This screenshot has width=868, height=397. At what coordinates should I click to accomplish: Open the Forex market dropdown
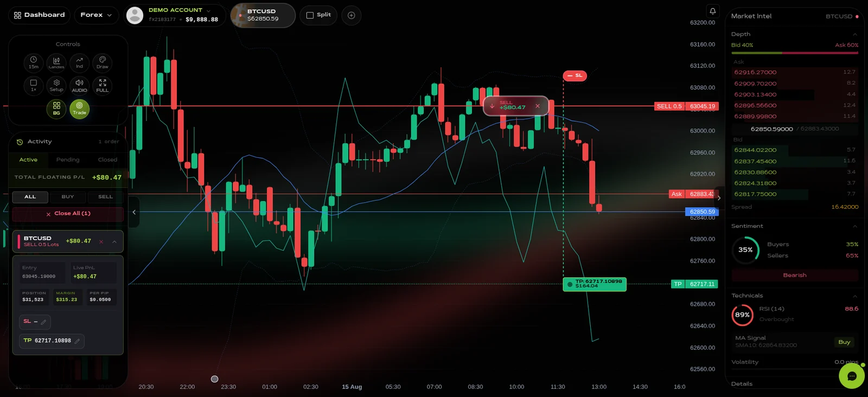pos(96,15)
